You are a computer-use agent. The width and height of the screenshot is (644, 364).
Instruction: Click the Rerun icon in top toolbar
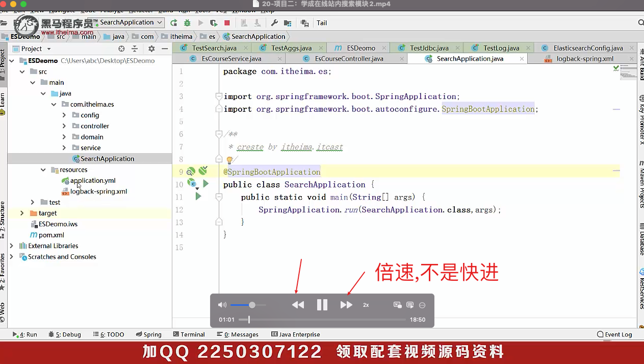pos(174,23)
